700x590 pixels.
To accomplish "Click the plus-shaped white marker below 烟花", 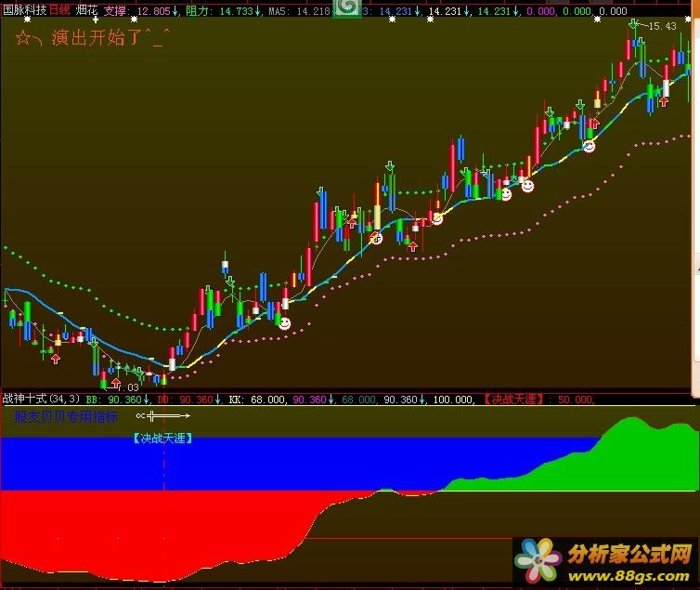I will click(x=95, y=20).
